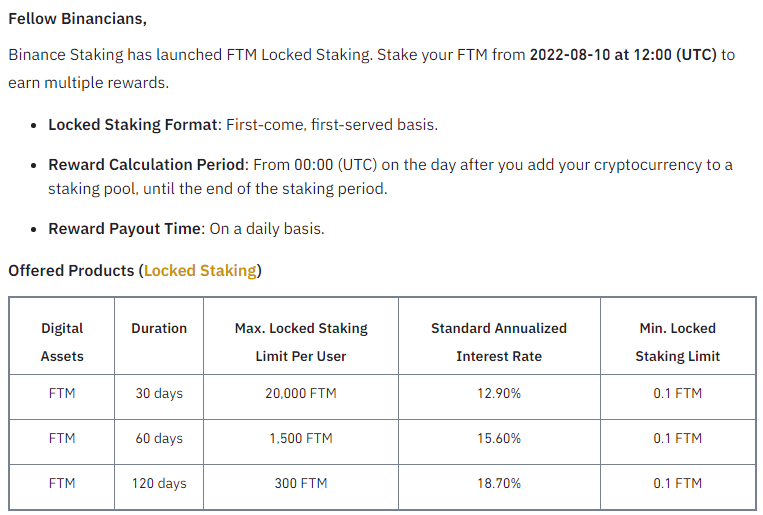Click the Min. Locked Staking Limit header
The image size is (763, 515).
[677, 341]
